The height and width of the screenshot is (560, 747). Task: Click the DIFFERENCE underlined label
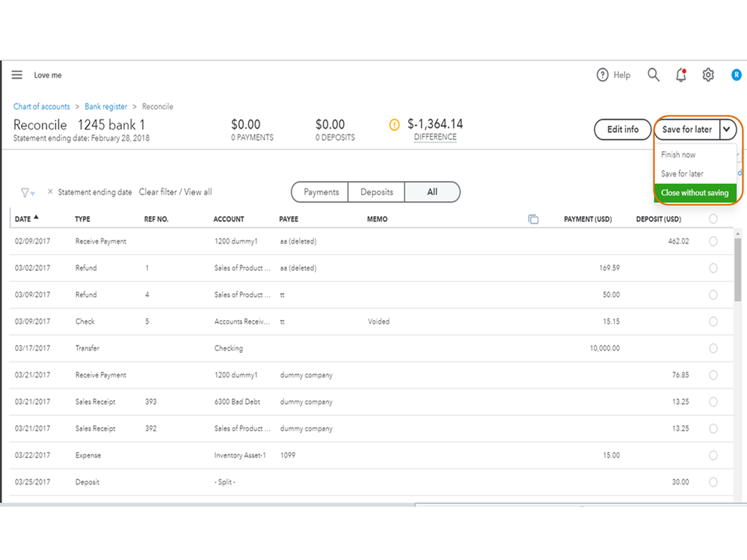pos(435,137)
